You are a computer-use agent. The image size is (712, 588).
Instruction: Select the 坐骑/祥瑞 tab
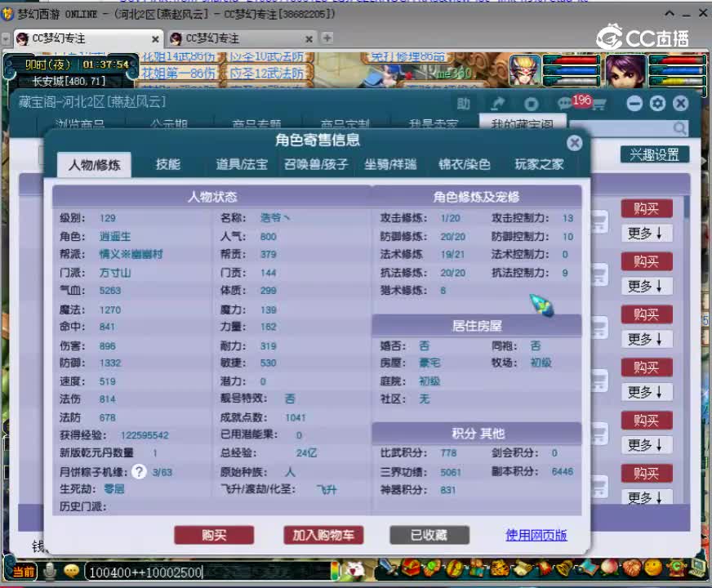point(390,164)
